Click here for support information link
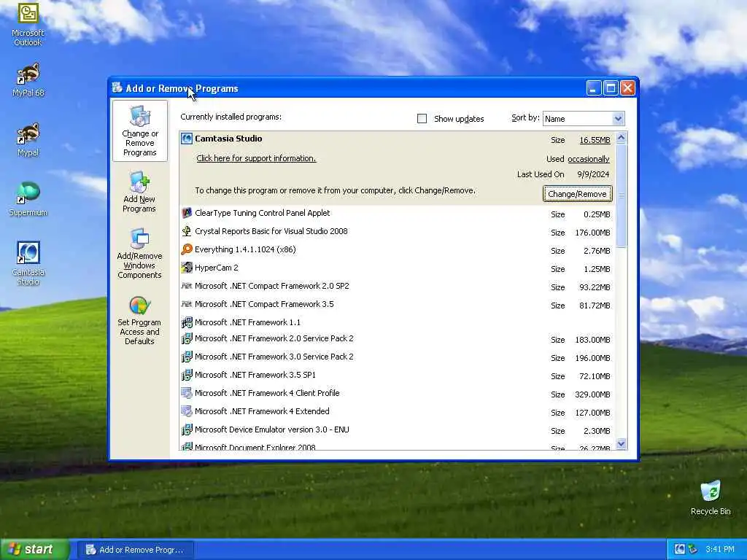Screen dimensions: 747x560 256,158
